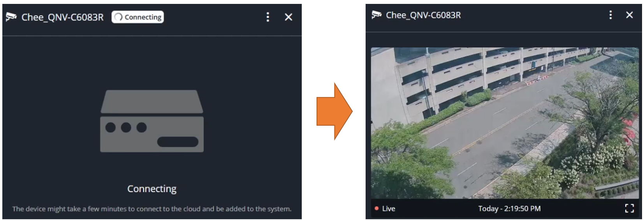This screenshot has width=644, height=220.
Task: Click the gray device placeholder illustration
Action: tap(152, 121)
